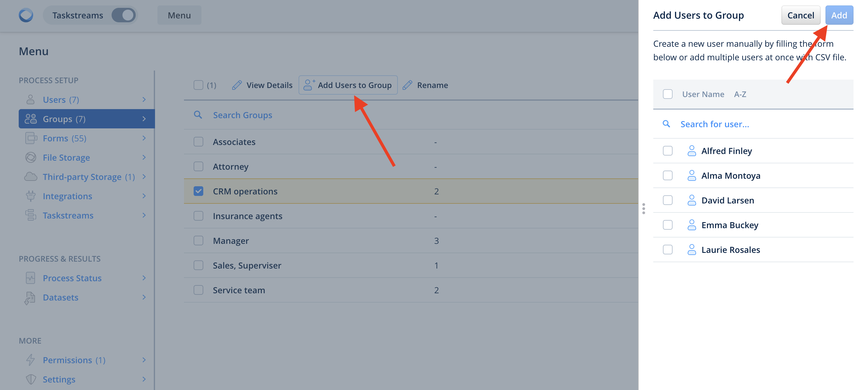Expand the Process Status chevron
Viewport: 868px width, 390px height.
coord(144,278)
